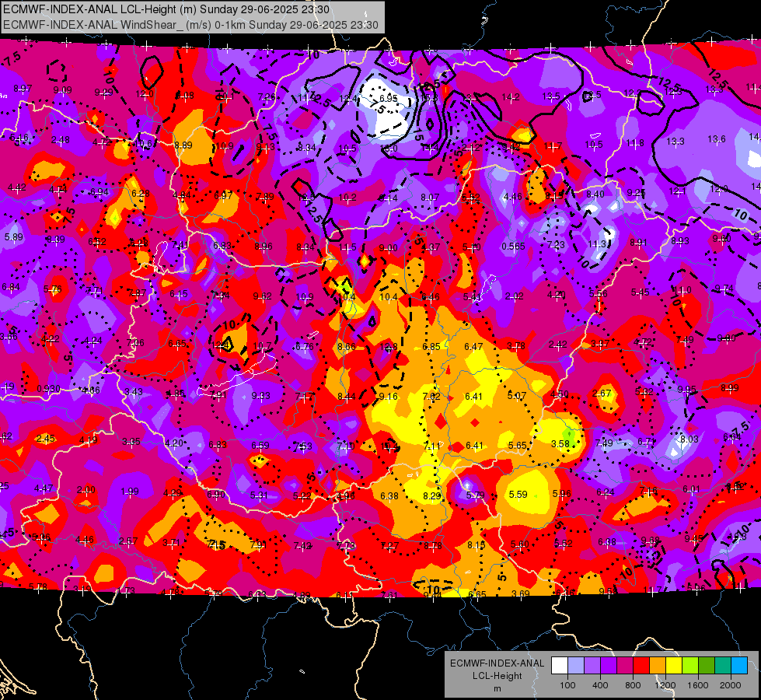Screen dimensions: 761x700
Task: Click the map value 8.66
Action: click(x=347, y=346)
